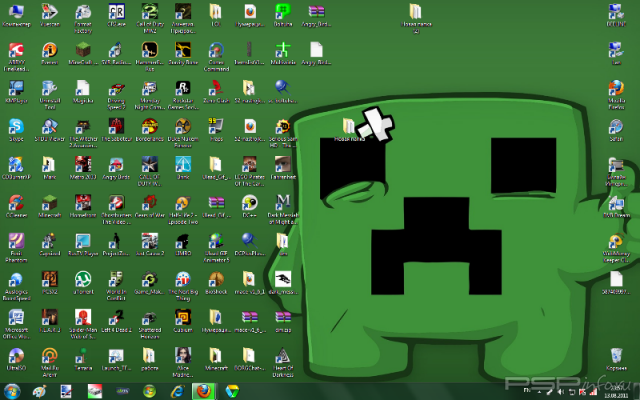This screenshot has height=400, width=640.
Task: Click the Just Cause 2 shortcut
Action: point(150,240)
